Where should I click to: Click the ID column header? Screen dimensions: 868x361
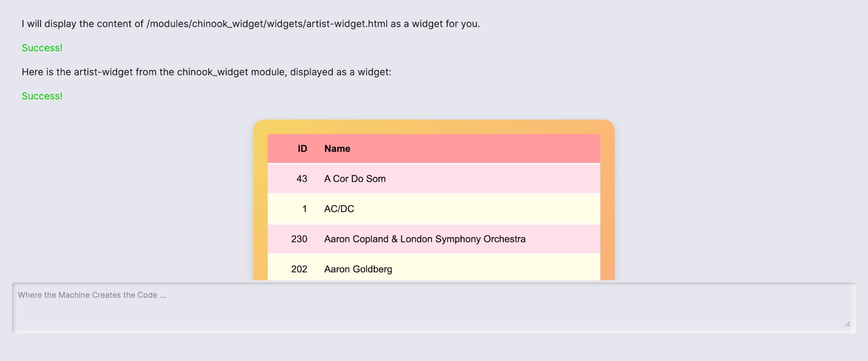(x=302, y=149)
